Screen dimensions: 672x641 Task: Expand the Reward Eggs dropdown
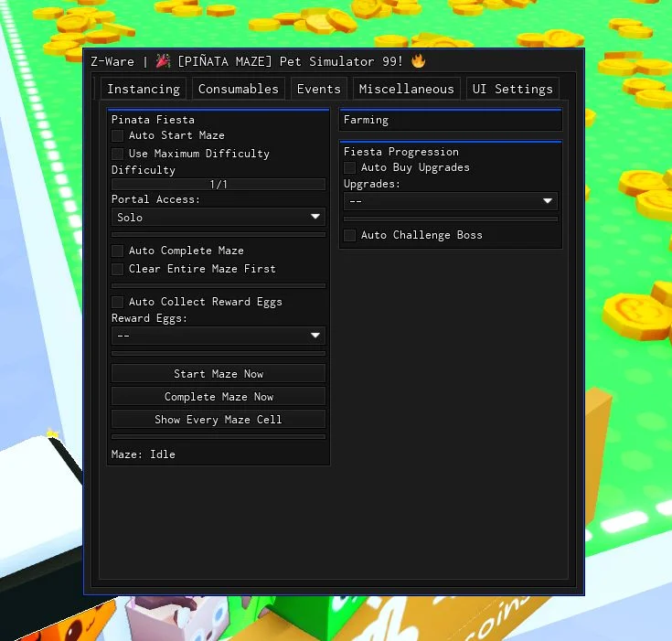pos(219,336)
